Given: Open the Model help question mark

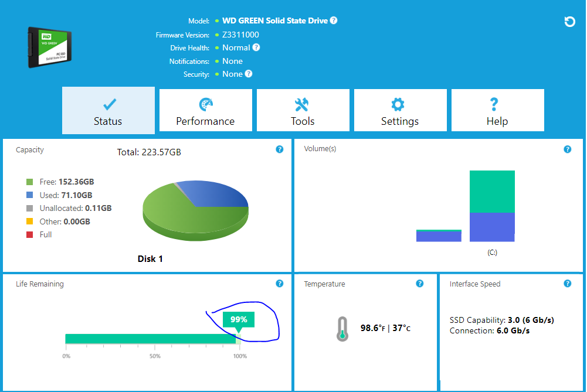Looking at the screenshot, I should point(334,21).
